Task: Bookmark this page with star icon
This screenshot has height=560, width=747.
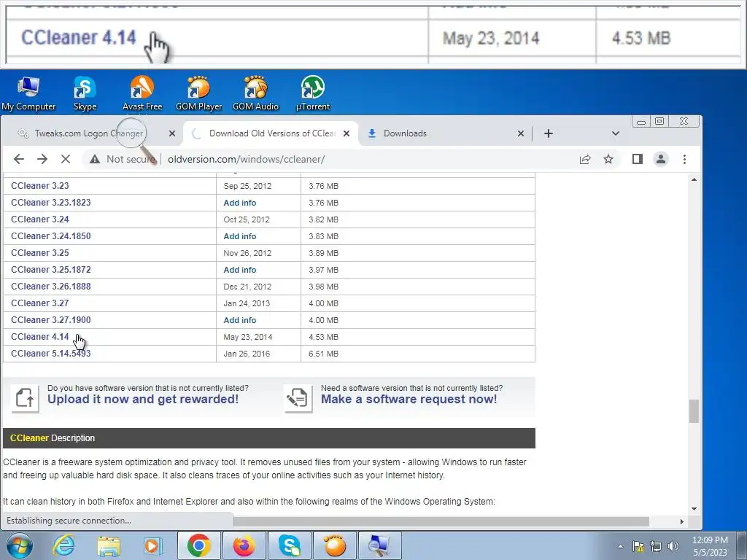Action: coord(608,159)
